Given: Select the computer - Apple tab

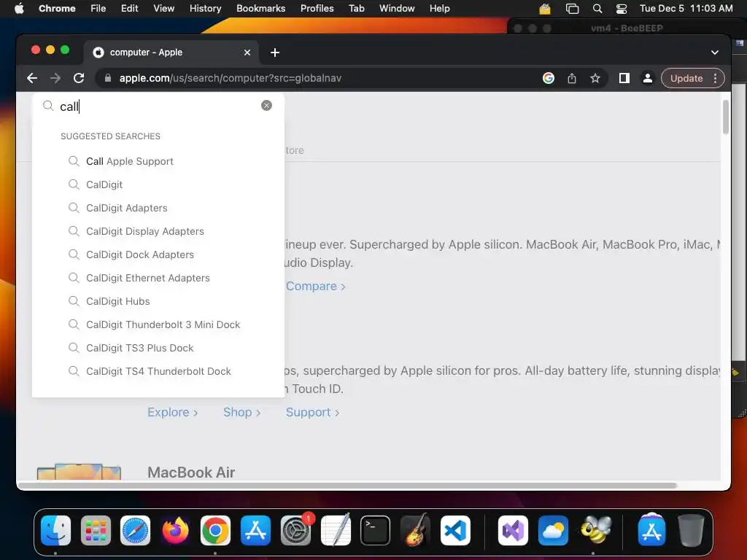Looking at the screenshot, I should pyautogui.click(x=171, y=52).
